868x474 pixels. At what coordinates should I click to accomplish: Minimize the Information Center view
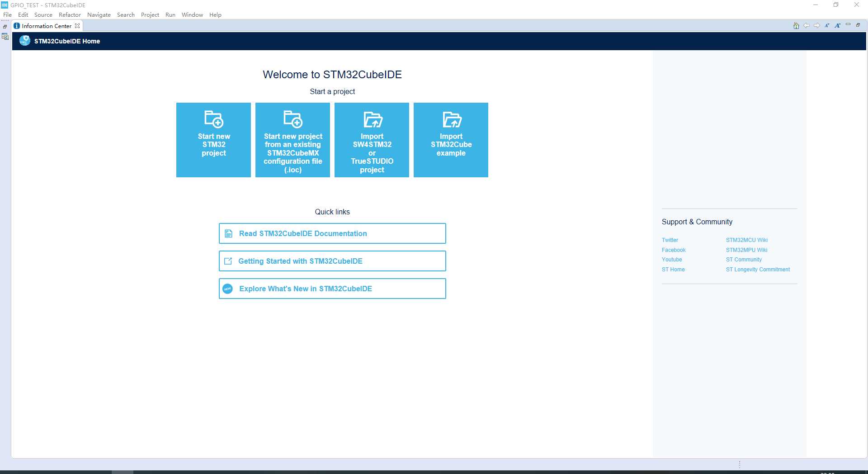848,25
